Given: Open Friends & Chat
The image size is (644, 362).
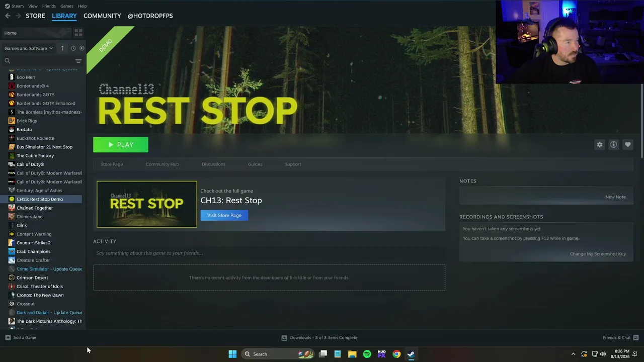Looking at the screenshot, I should (620, 338).
